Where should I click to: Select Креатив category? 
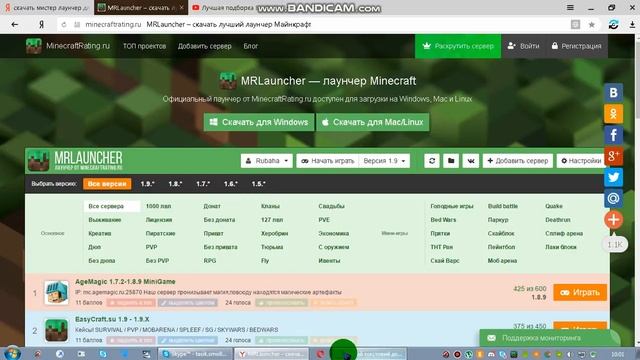(x=100, y=233)
